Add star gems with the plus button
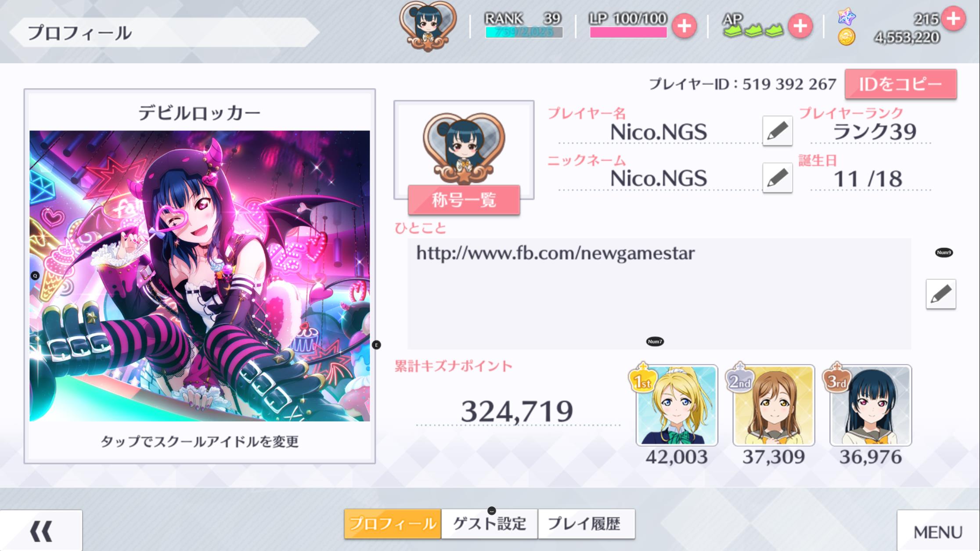The width and height of the screenshot is (980, 551). pos(953,18)
